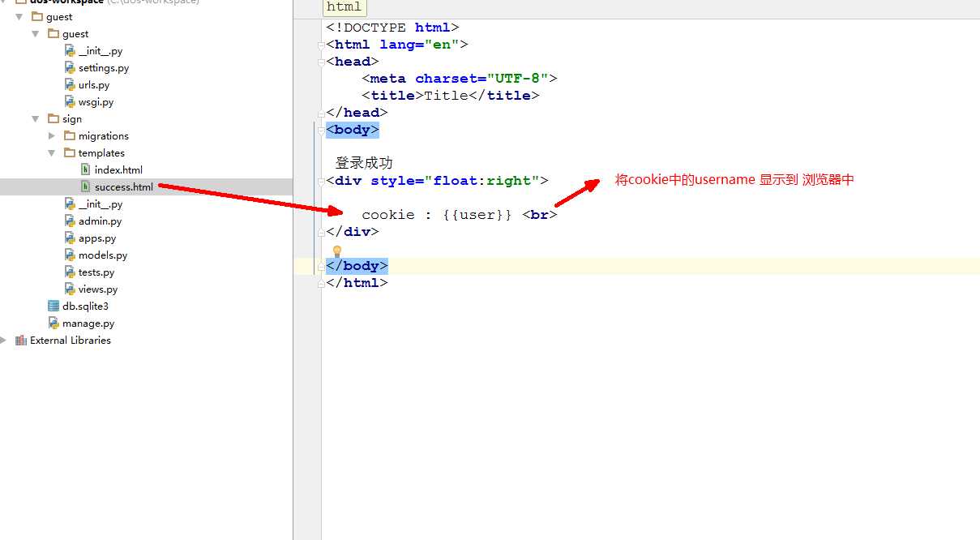Click the highlighted closing </body> tag
Viewport: 980px width, 540px height.
coord(357,266)
